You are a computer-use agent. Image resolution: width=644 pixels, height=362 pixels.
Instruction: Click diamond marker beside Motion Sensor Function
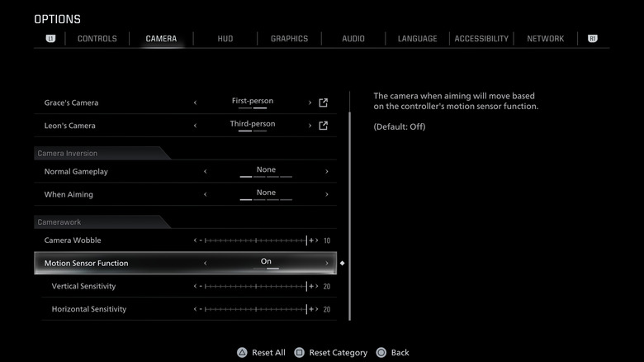[x=342, y=263]
